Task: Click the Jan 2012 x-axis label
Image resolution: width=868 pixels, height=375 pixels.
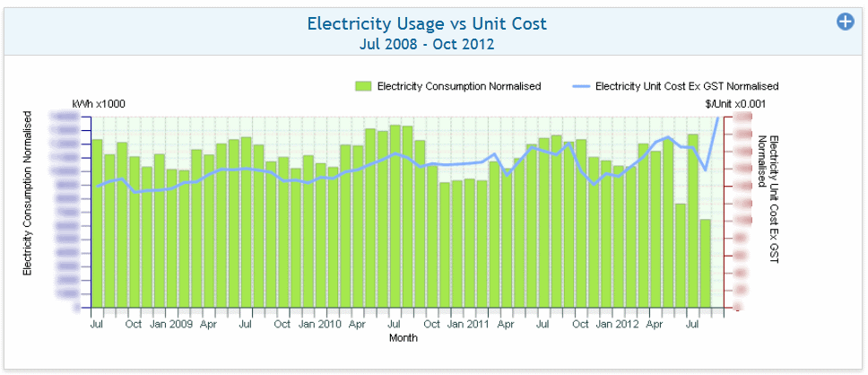Action: tap(617, 324)
